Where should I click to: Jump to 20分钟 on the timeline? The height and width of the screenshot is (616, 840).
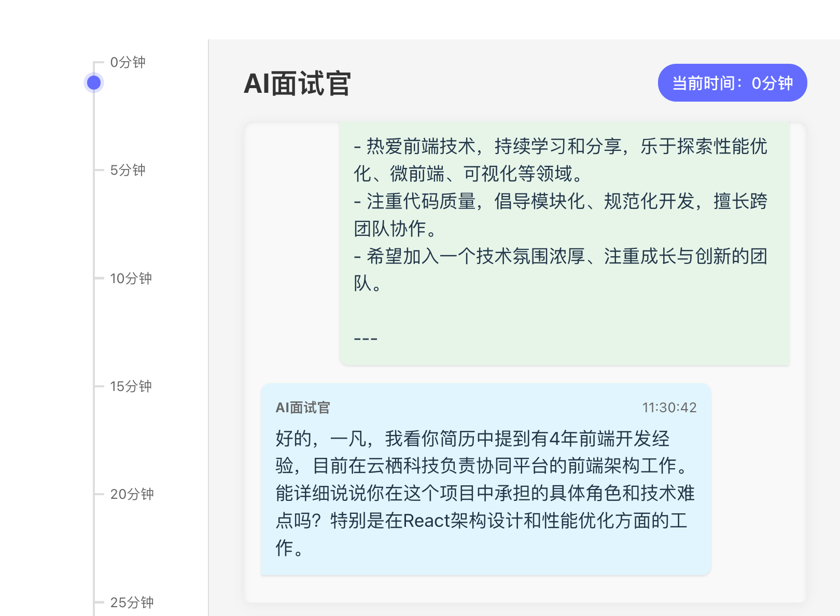tap(131, 495)
